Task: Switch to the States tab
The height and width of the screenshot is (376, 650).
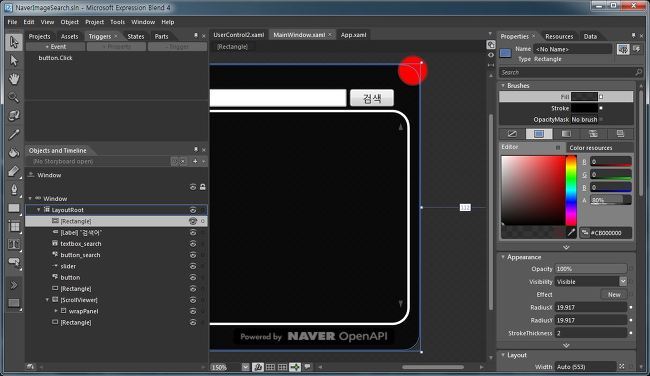Action: tap(136, 36)
